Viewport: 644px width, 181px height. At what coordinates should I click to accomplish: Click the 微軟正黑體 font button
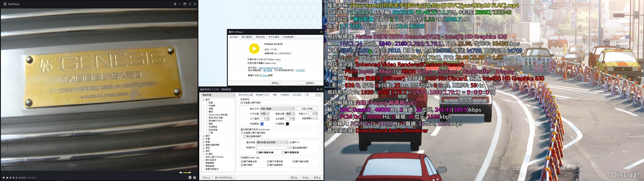(307, 109)
